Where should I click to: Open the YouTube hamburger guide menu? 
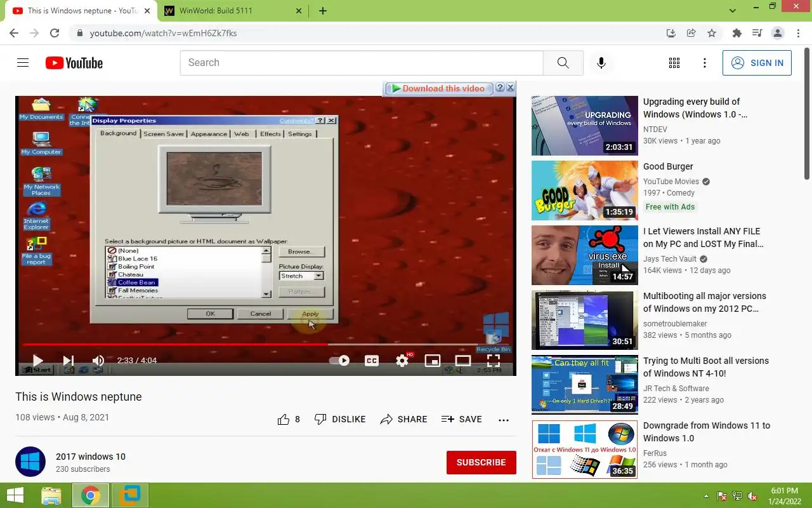[23, 63]
